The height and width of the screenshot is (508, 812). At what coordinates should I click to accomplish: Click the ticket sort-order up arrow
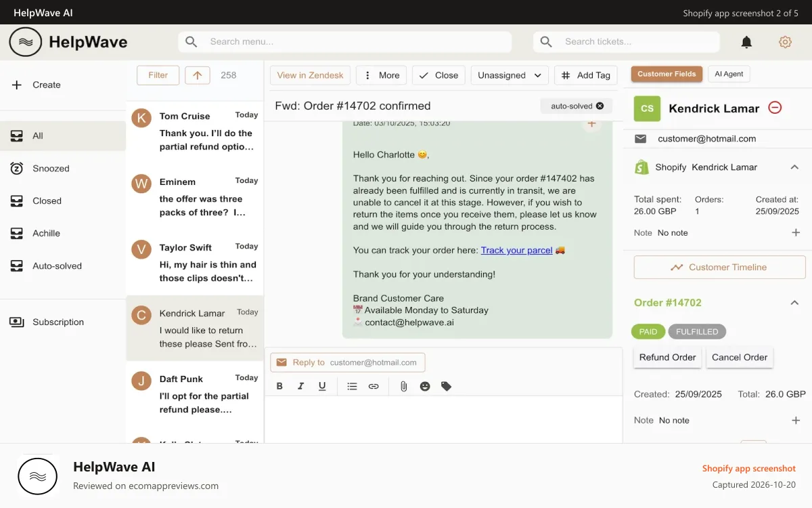click(x=197, y=75)
